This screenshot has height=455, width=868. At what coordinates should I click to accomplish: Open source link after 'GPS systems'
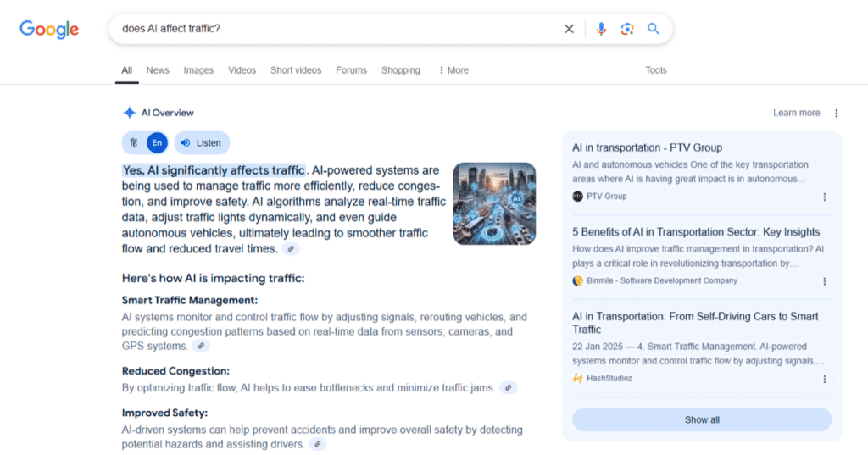(x=201, y=346)
